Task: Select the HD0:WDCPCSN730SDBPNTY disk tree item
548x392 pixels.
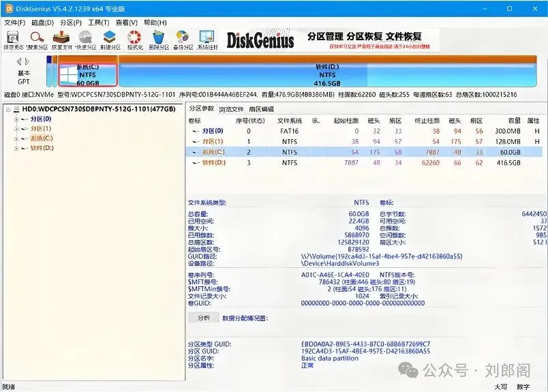Action: (99, 110)
